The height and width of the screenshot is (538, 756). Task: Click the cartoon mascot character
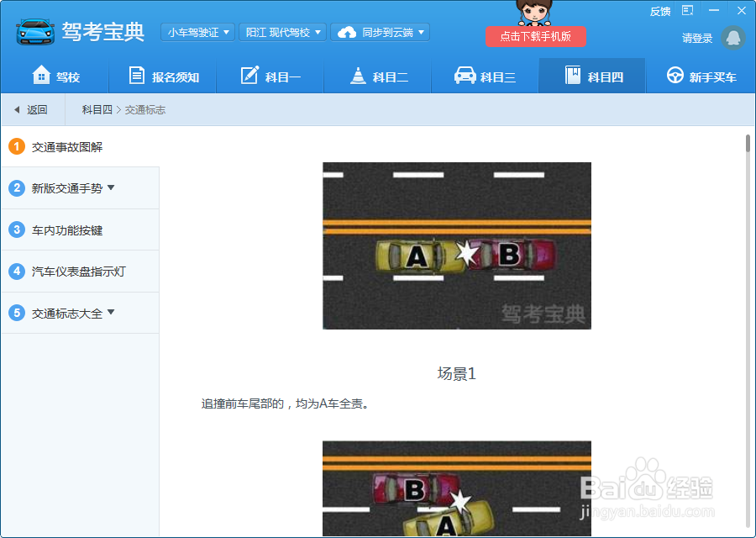(x=534, y=13)
